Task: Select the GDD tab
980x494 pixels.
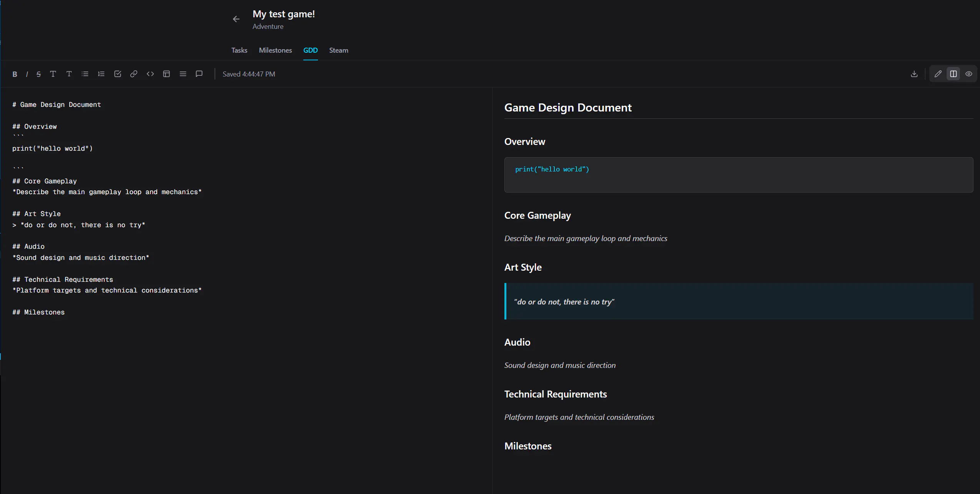Action: pos(310,50)
